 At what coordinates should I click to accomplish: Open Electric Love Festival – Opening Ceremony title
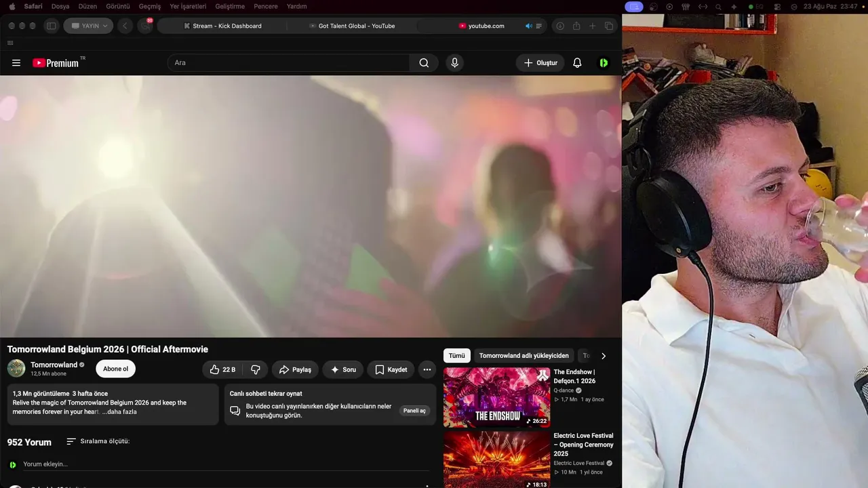[x=583, y=445]
